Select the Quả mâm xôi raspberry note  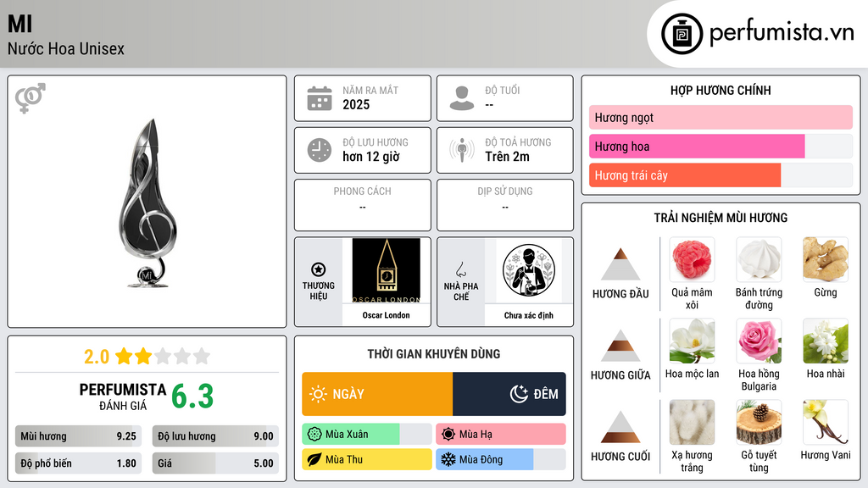click(x=692, y=259)
